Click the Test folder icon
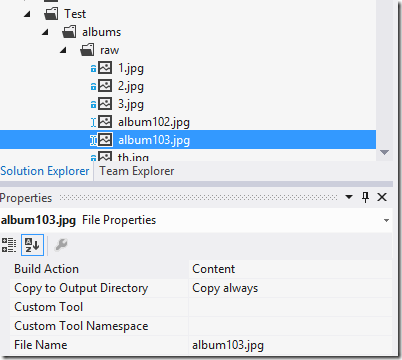This screenshot has width=402, height=360. tap(51, 14)
